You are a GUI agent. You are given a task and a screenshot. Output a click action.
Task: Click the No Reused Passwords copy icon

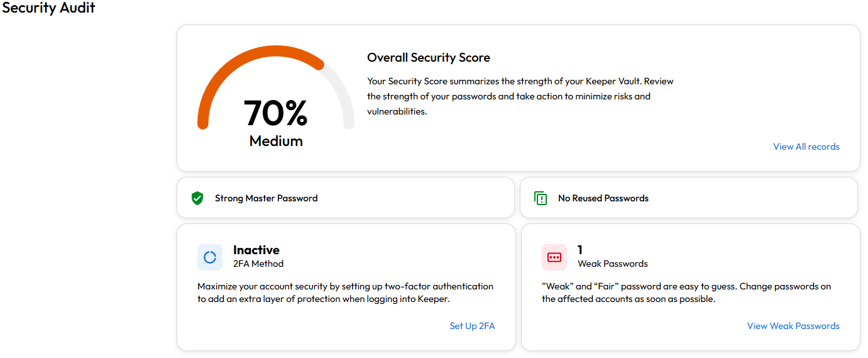click(541, 198)
